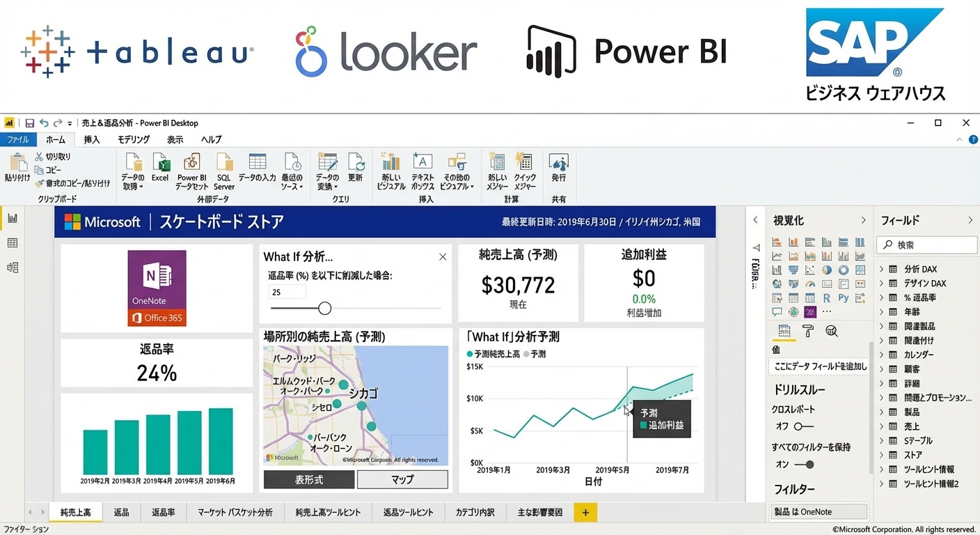Switch to Model view in left sidebar

tap(12, 267)
